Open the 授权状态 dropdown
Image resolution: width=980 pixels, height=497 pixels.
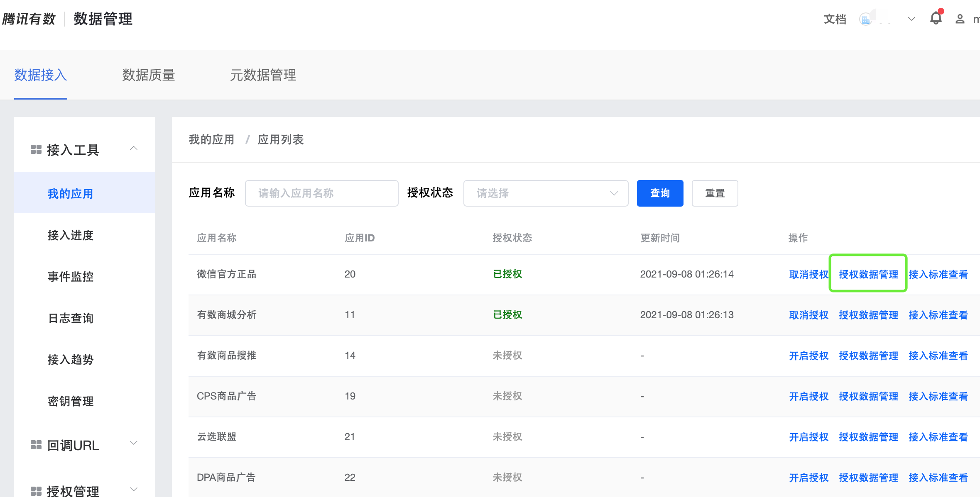546,193
